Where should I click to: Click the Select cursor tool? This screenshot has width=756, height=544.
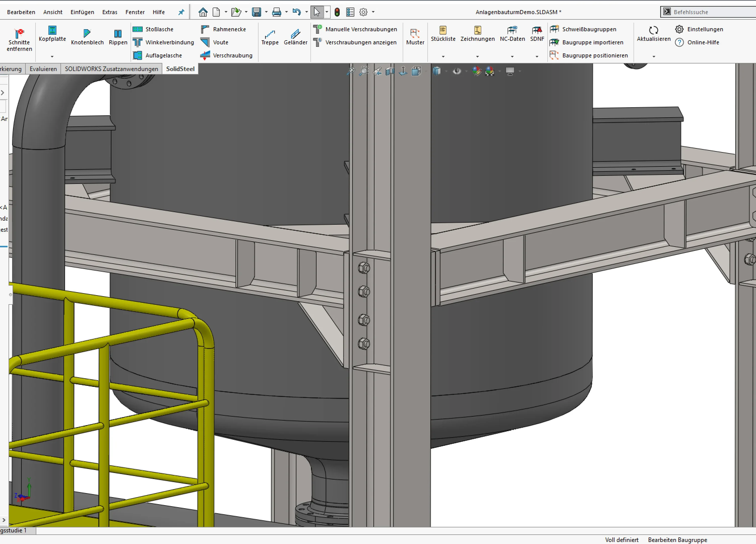(317, 12)
